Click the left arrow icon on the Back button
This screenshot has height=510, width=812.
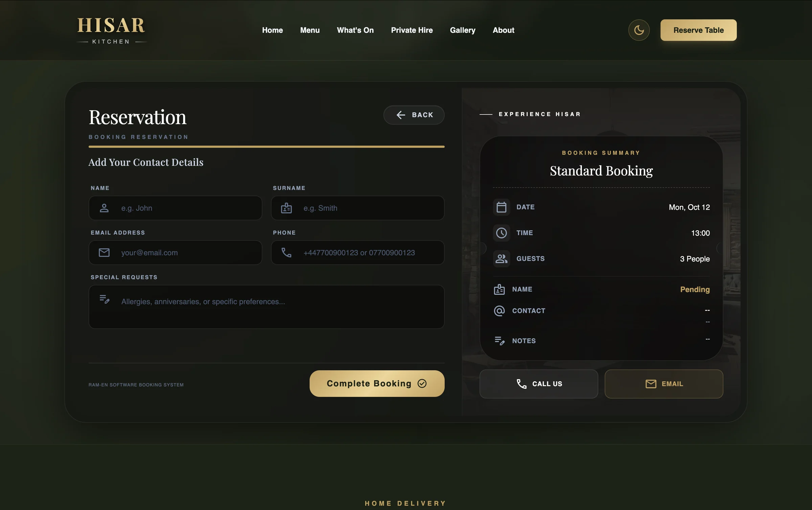coord(401,115)
